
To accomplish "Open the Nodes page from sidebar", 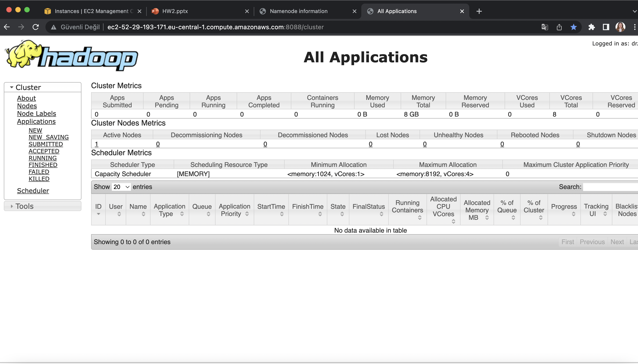I will tap(27, 106).
